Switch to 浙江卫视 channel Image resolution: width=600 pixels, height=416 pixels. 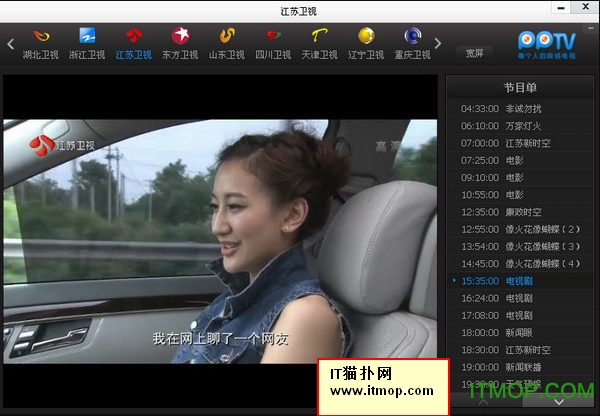click(87, 43)
